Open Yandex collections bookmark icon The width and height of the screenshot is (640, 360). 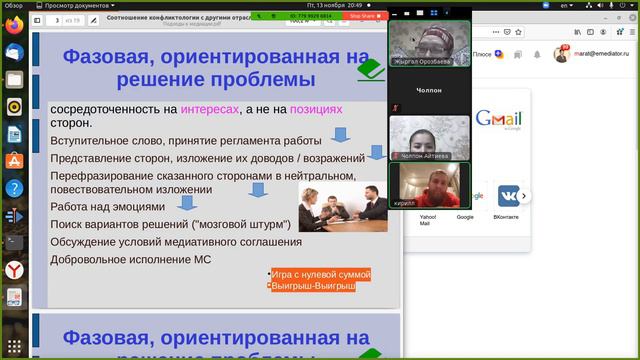point(518,55)
